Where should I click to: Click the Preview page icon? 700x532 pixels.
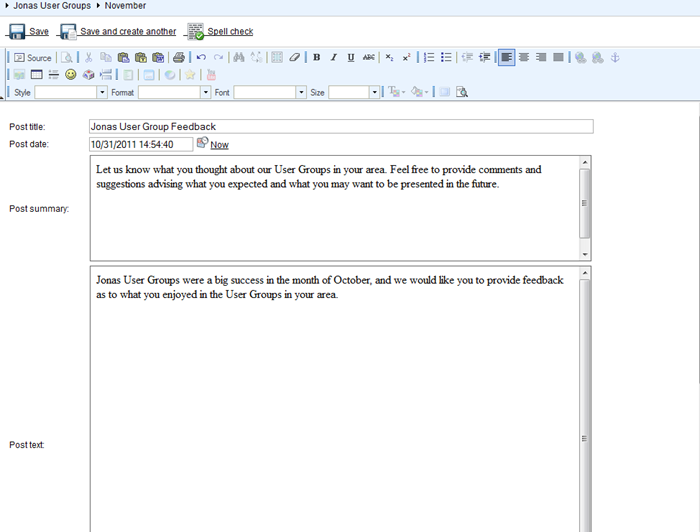[67, 58]
